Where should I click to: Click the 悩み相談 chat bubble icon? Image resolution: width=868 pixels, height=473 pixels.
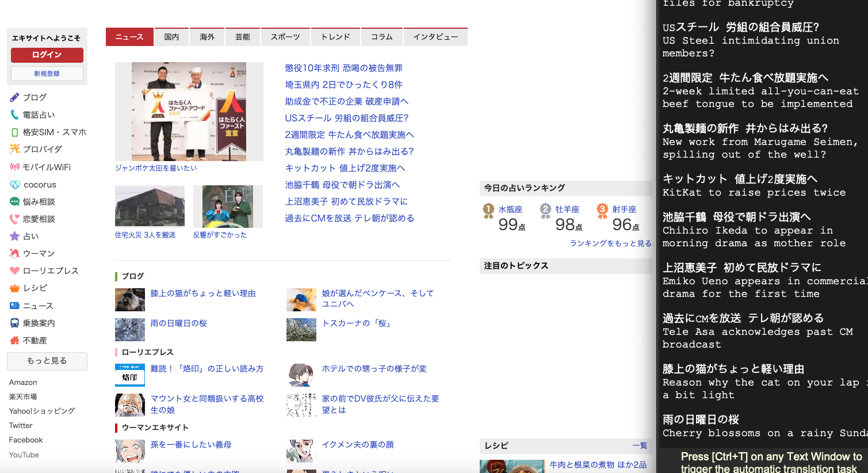tap(15, 201)
